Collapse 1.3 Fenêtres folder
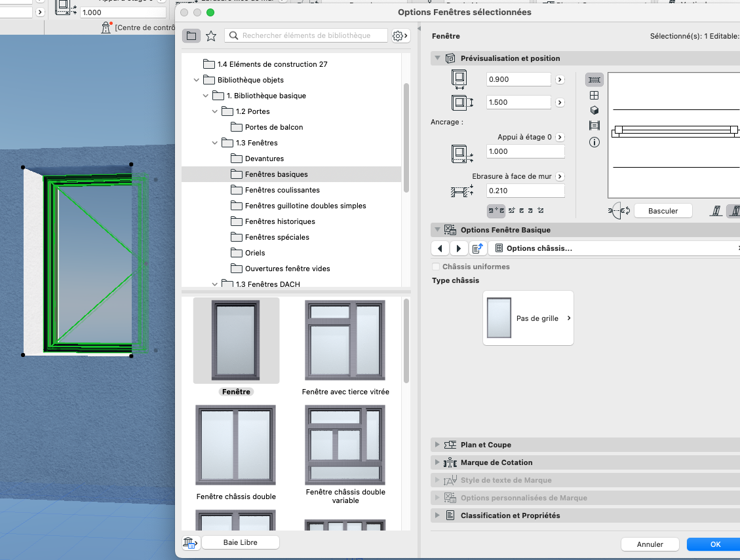740x560 pixels. (x=215, y=143)
